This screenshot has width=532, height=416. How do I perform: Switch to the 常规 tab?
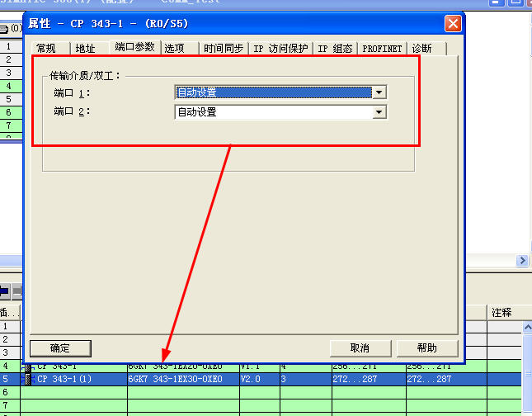(45, 49)
